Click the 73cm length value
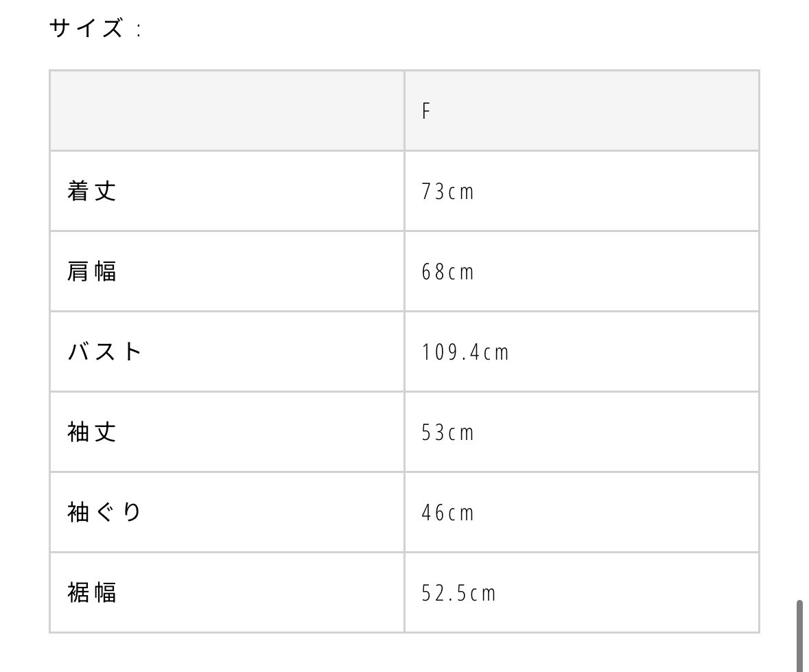 (x=447, y=192)
